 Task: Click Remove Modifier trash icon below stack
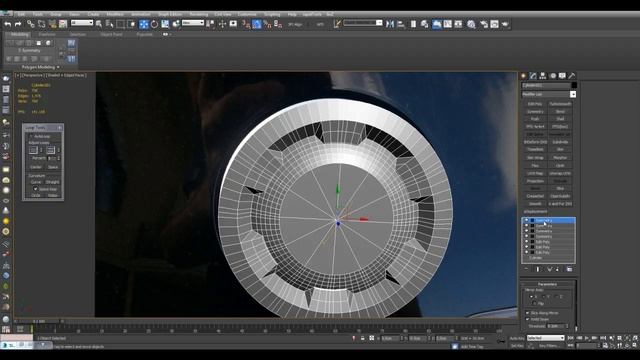pyautogui.click(x=558, y=269)
